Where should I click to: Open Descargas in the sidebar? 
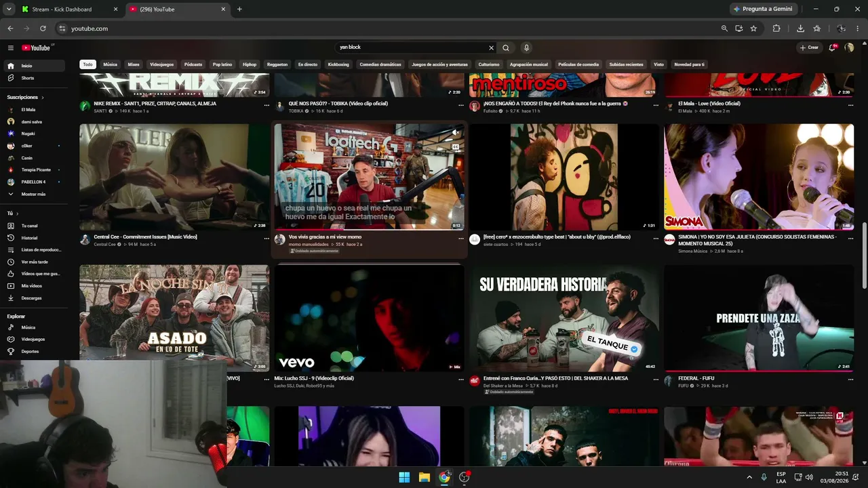tap(33, 298)
